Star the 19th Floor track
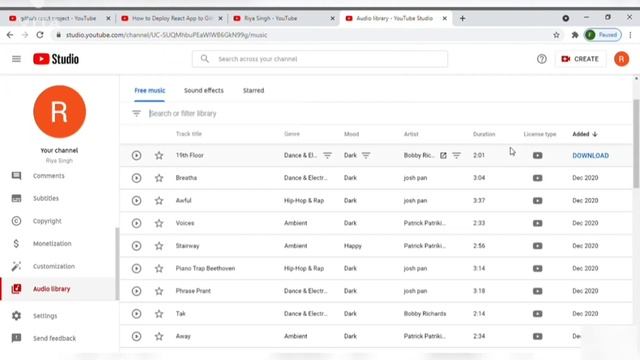Image resolution: width=640 pixels, height=360 pixels. 159,156
